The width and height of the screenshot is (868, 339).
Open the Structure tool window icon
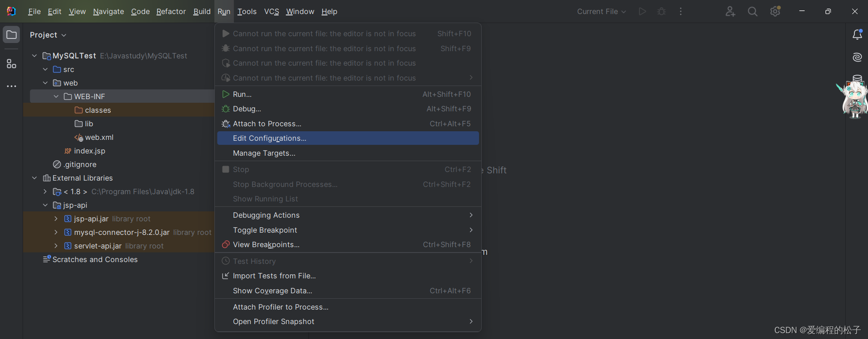coord(12,64)
